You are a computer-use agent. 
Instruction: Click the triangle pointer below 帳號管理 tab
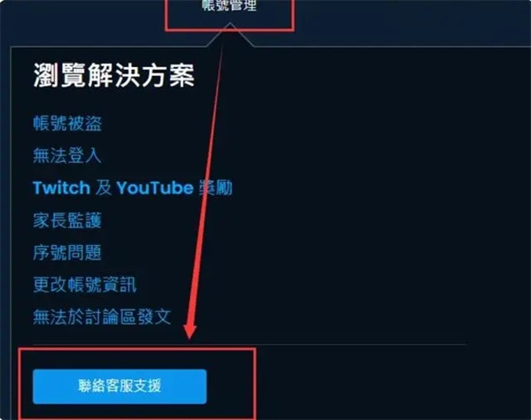230,34
